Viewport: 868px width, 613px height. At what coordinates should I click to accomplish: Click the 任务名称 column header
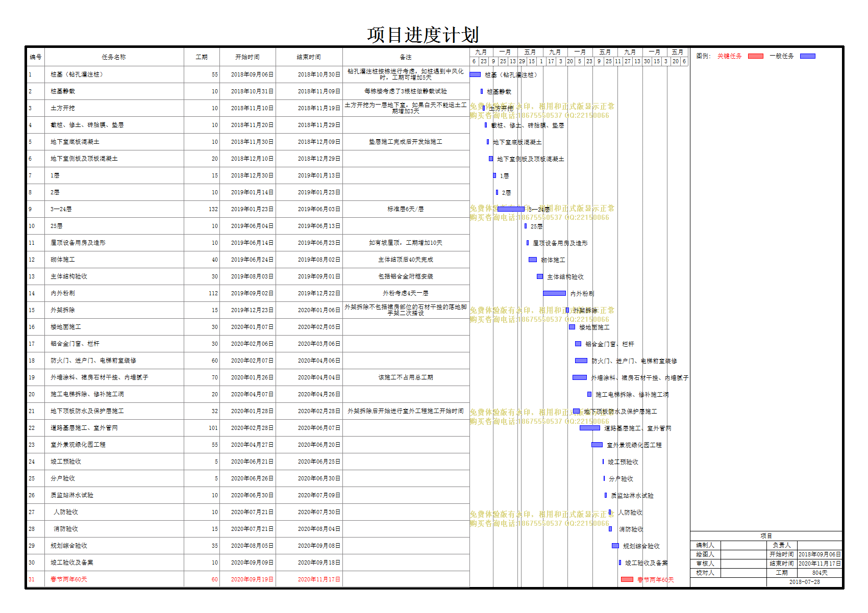(x=114, y=57)
